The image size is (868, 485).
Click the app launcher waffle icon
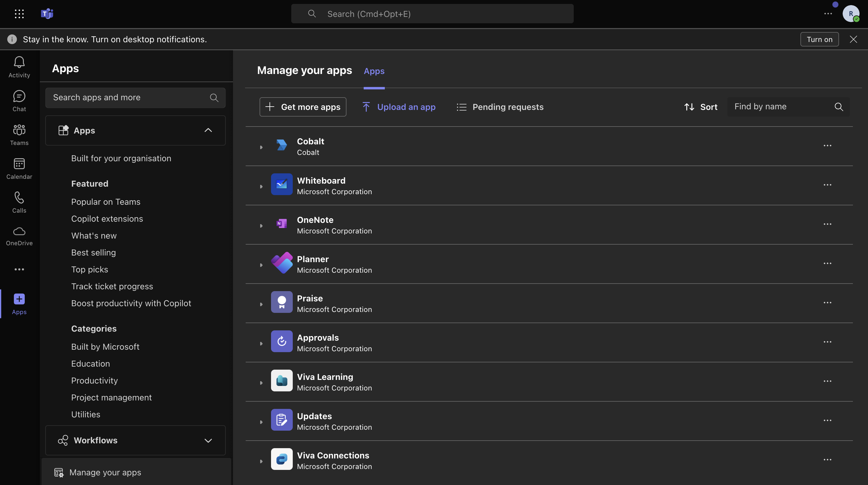tap(19, 14)
